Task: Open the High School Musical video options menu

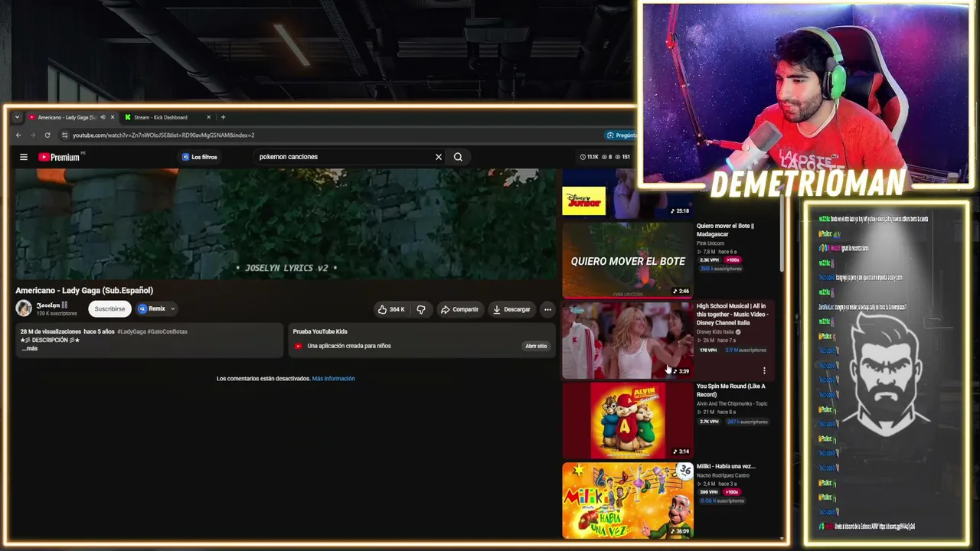Action: [764, 371]
